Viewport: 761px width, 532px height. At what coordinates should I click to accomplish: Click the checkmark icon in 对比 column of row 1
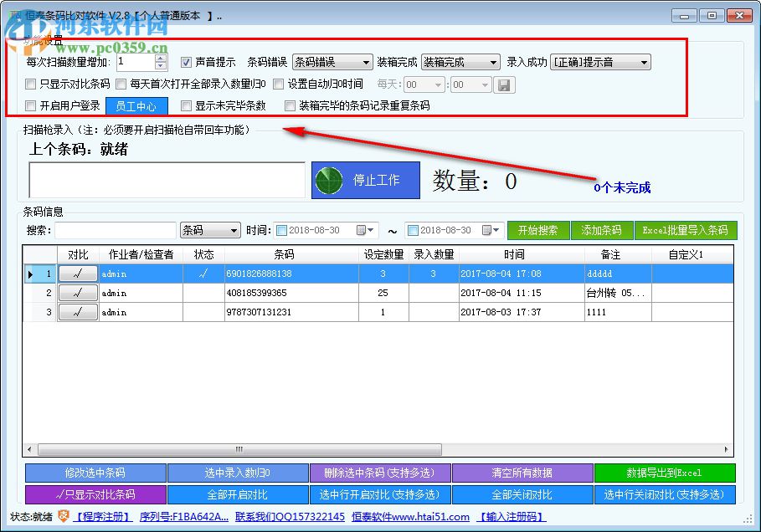77,274
